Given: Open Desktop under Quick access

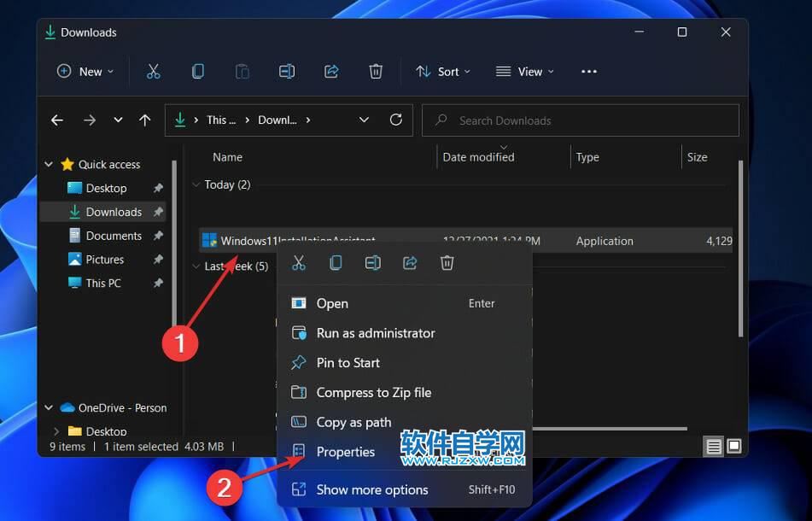Looking at the screenshot, I should coord(106,188).
